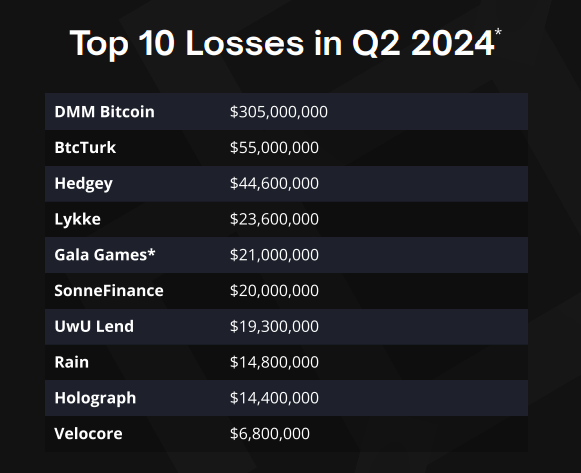Click the $14,400,000 loss amount
Image resolution: width=581 pixels, height=473 pixels.
pos(274,398)
